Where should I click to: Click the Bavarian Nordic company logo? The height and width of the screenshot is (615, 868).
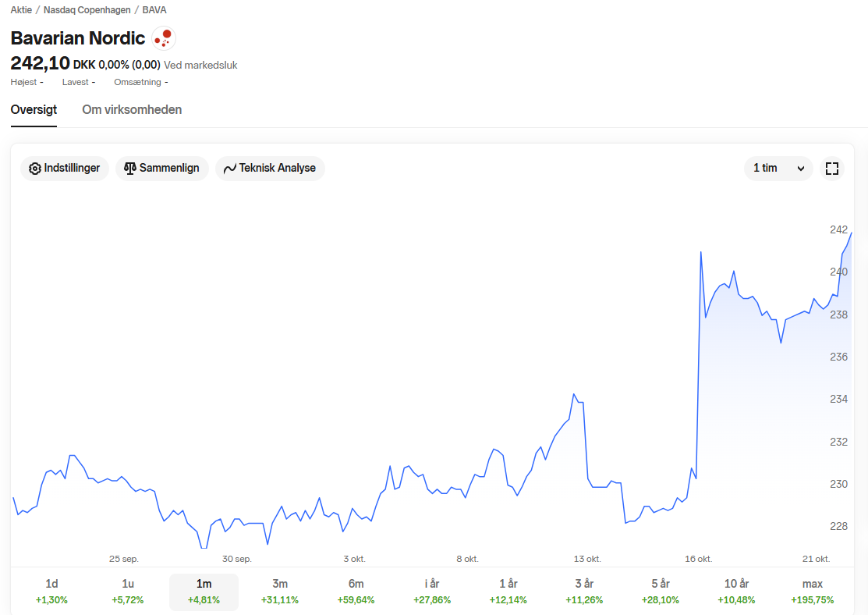click(163, 38)
